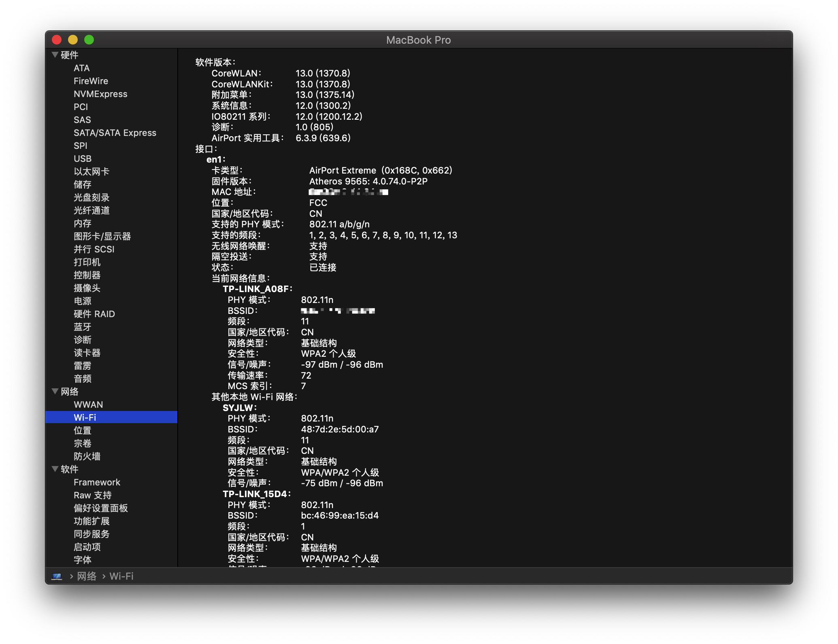Viewport: 838px width, 644px height.
Task: Collapse the 网络 section triangle
Action: click(55, 391)
